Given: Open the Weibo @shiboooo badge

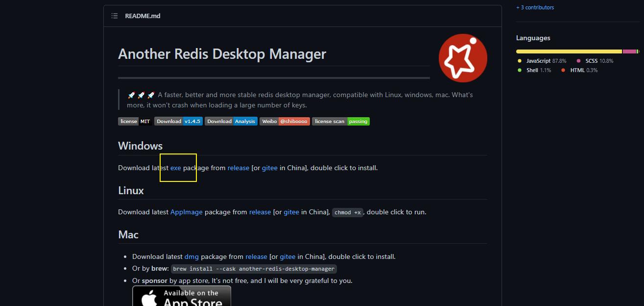Looking at the screenshot, I should pyautogui.click(x=285, y=121).
